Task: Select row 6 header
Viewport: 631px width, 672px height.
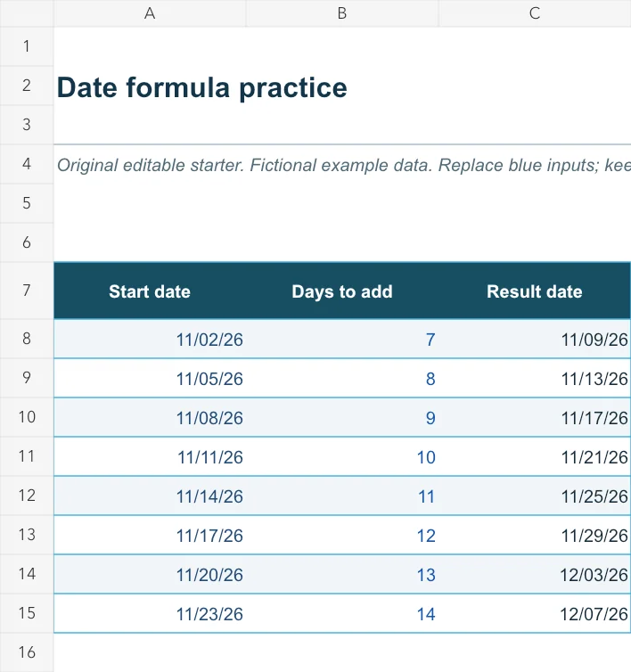Action: click(x=27, y=242)
